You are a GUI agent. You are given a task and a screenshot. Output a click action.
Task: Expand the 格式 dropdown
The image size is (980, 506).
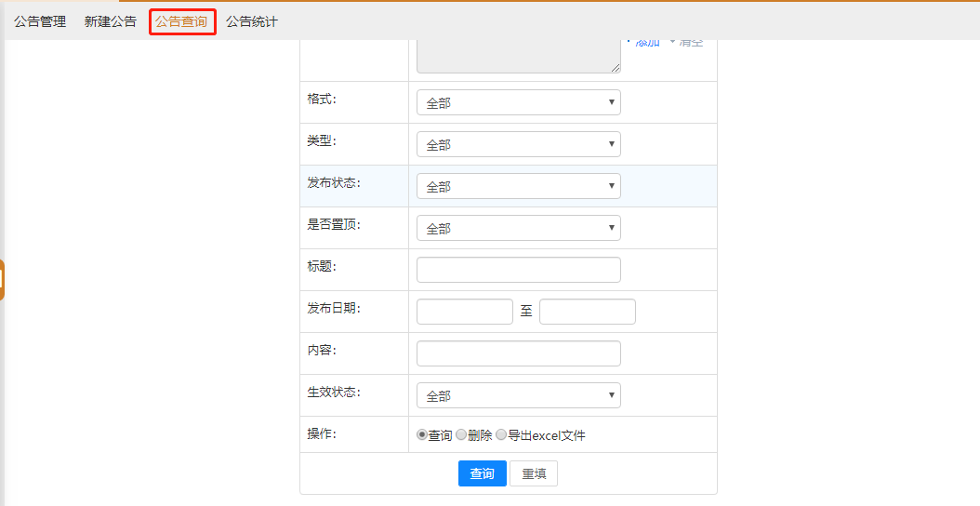point(518,102)
